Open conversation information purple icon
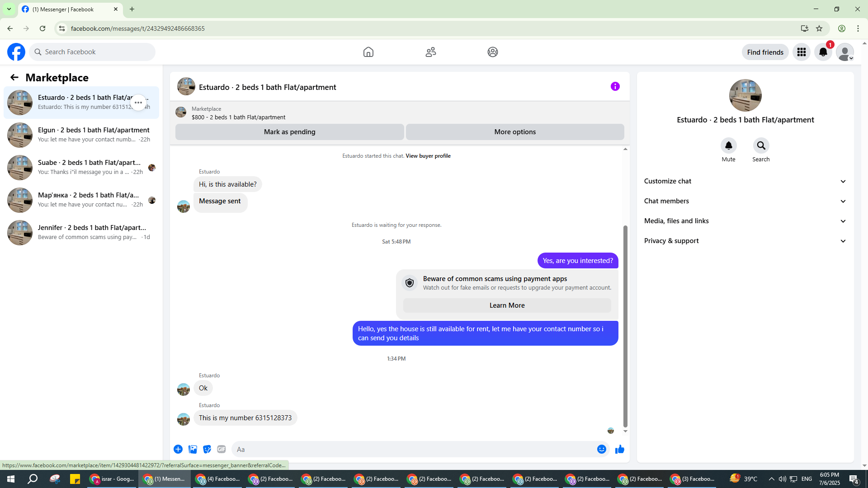The width and height of the screenshot is (868, 488). pos(615,86)
